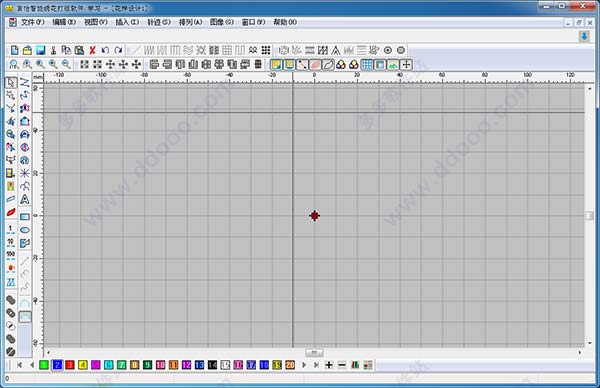Toggle the stitch line display button
Viewport: 600px width, 388px height.
[x=302, y=65]
